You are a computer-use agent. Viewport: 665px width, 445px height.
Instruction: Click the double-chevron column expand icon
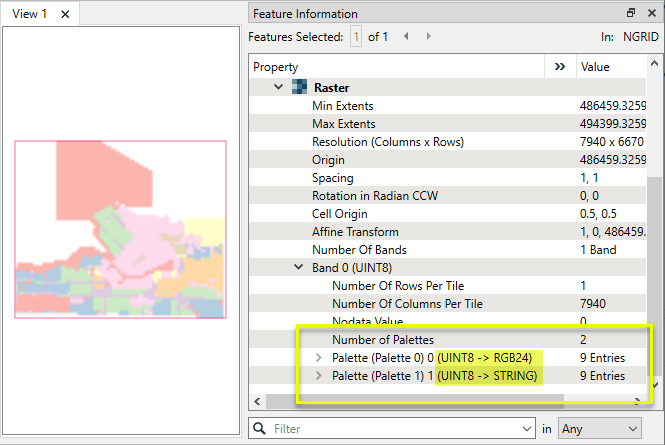click(x=559, y=67)
